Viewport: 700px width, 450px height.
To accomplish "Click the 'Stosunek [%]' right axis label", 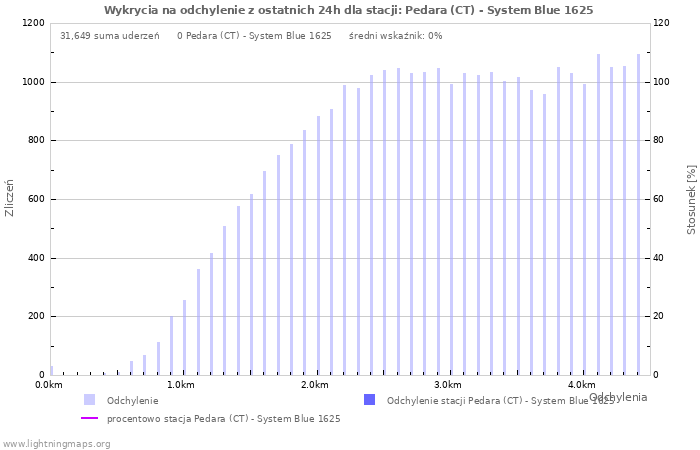I will tap(691, 200).
